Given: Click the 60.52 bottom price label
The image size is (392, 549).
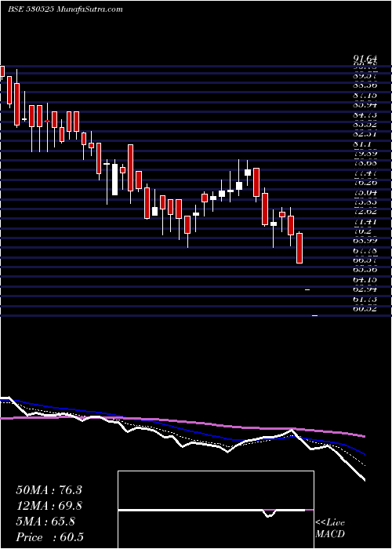Looking at the screenshot, I should pos(365,309).
